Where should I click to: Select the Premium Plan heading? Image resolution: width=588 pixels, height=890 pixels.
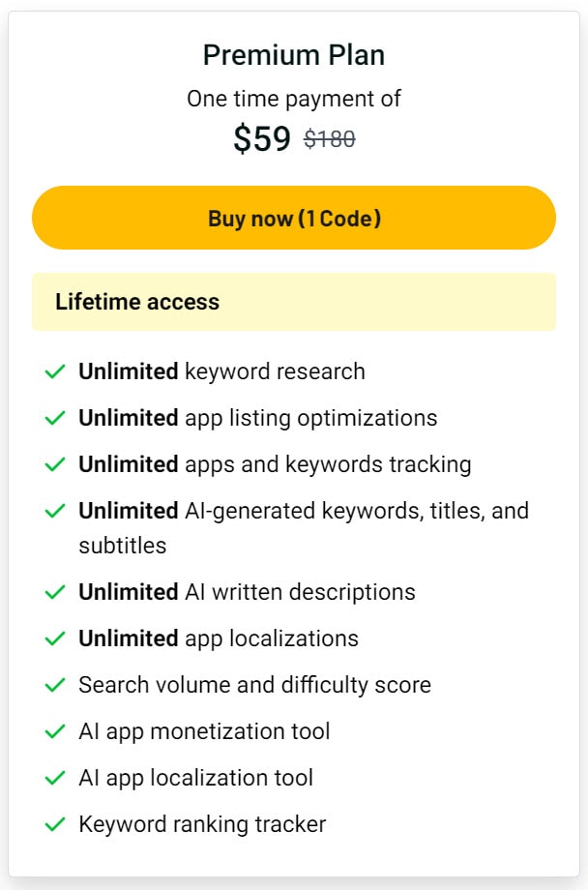tap(293, 55)
